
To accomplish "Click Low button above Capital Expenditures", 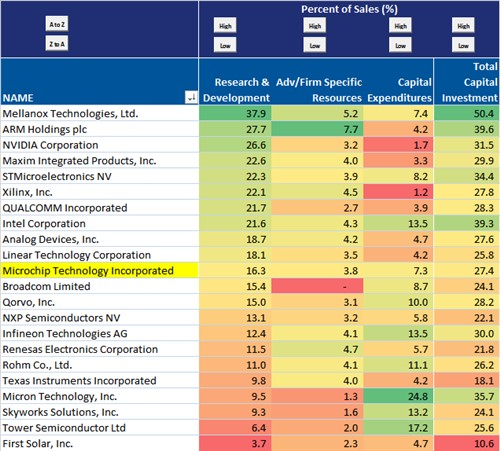I will click(400, 45).
